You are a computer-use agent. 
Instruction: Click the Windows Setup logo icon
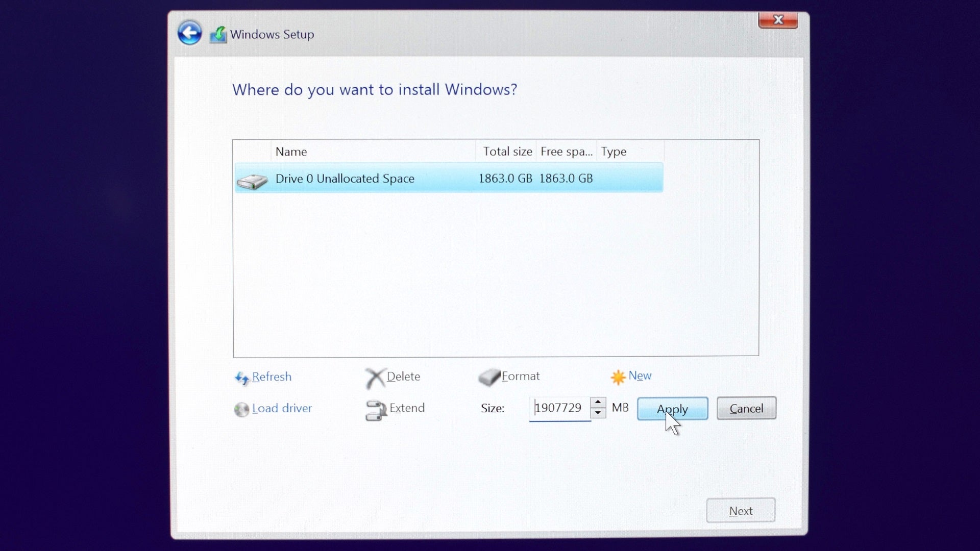(217, 34)
